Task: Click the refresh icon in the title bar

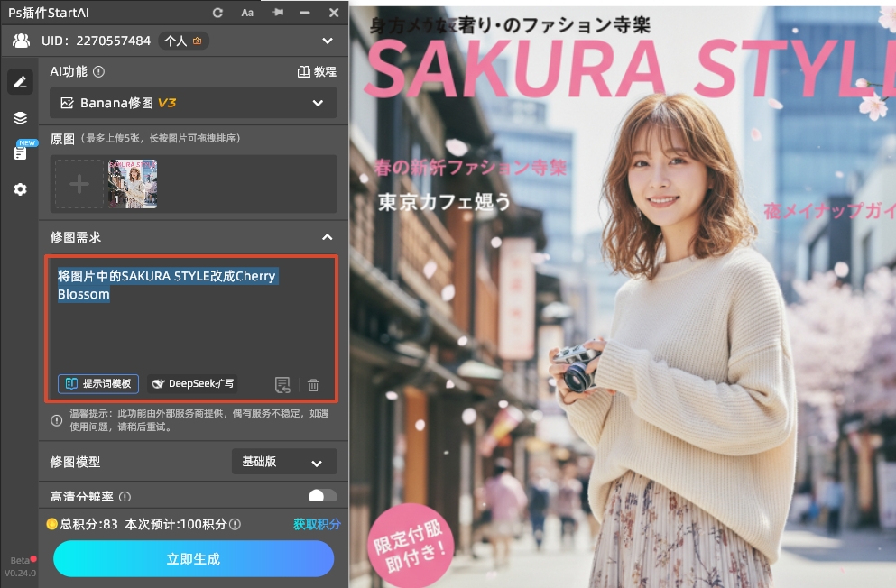Action: pos(217,13)
